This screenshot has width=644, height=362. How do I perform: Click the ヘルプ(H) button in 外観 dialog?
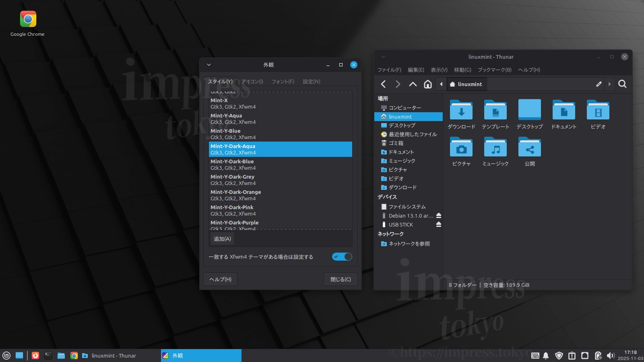[x=221, y=280]
